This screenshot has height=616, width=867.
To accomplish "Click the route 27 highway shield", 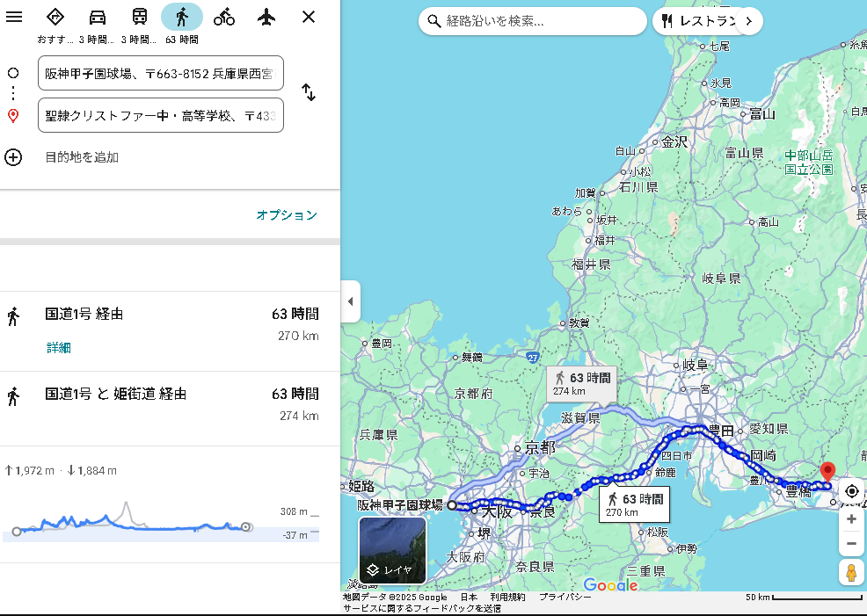I will pos(533,358).
